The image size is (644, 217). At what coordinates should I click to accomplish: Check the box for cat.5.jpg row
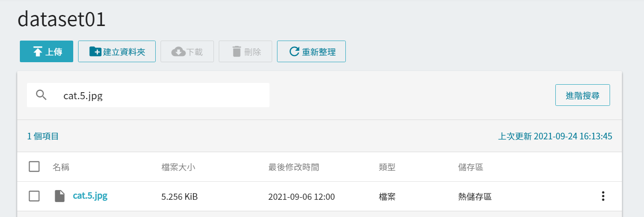pyautogui.click(x=34, y=196)
